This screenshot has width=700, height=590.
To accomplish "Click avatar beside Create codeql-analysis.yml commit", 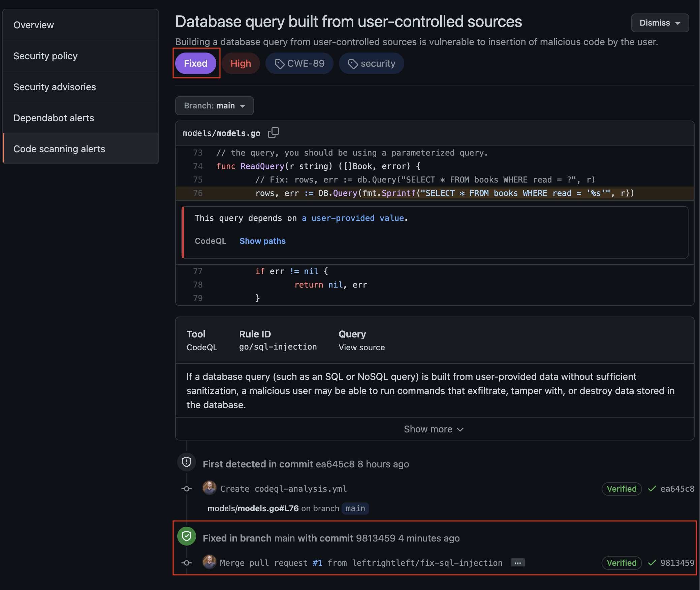I will (209, 488).
